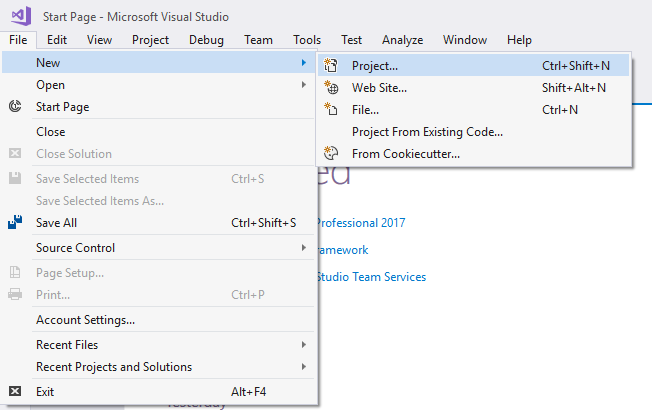This screenshot has width=652, height=410.
Task: Select Save Selected Items As entry
Action: click(x=158, y=200)
